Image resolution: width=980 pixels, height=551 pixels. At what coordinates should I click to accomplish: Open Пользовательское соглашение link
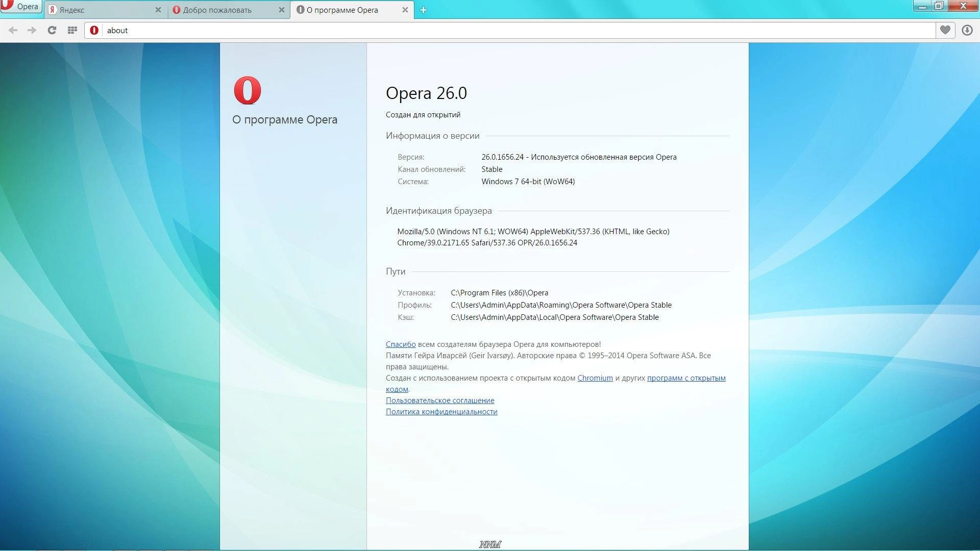point(440,400)
